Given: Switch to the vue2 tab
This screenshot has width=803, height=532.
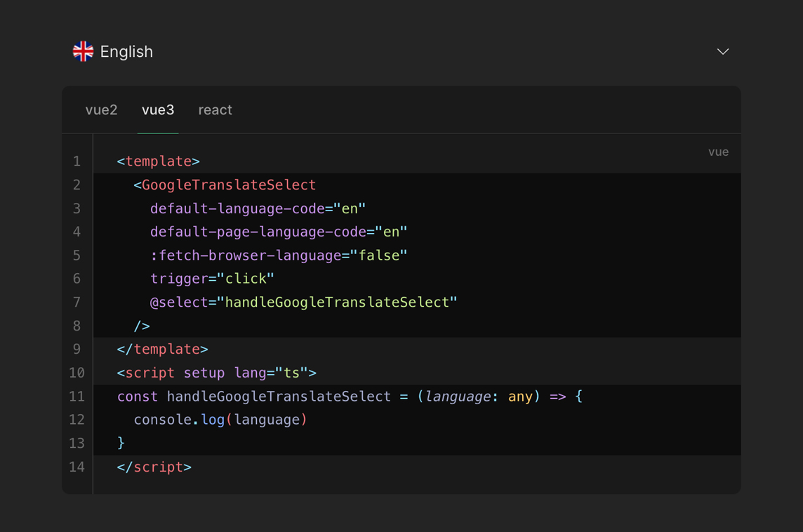Looking at the screenshot, I should coord(101,110).
